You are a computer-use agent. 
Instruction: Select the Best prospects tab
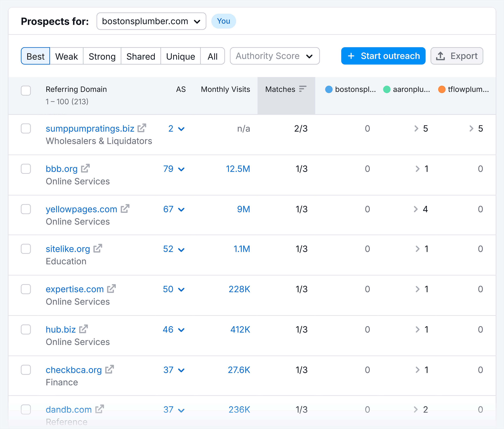(x=35, y=56)
